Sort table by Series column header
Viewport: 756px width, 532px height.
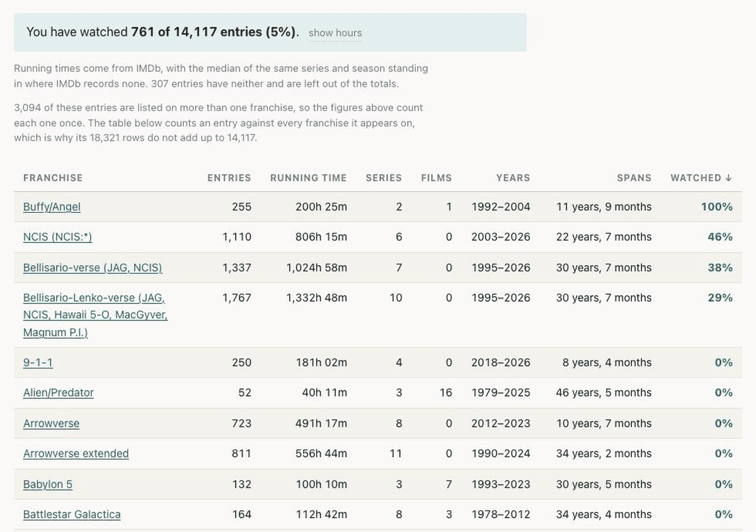click(384, 178)
